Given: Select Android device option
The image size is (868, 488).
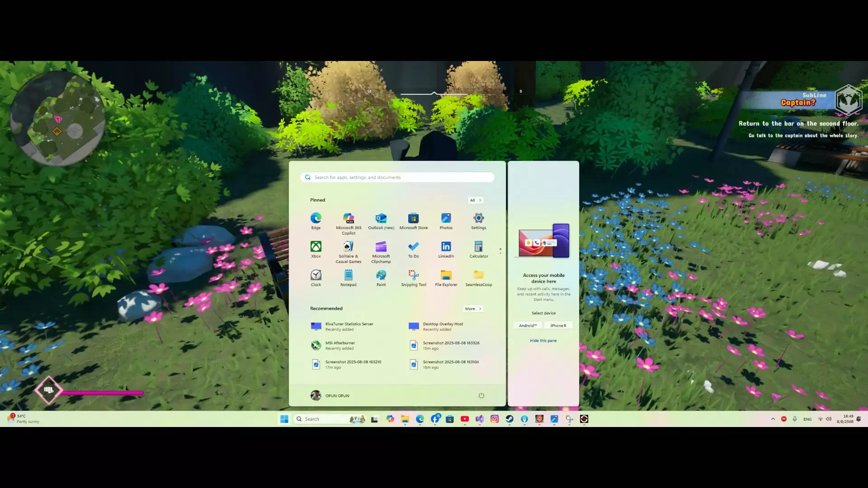Looking at the screenshot, I should 528,325.
